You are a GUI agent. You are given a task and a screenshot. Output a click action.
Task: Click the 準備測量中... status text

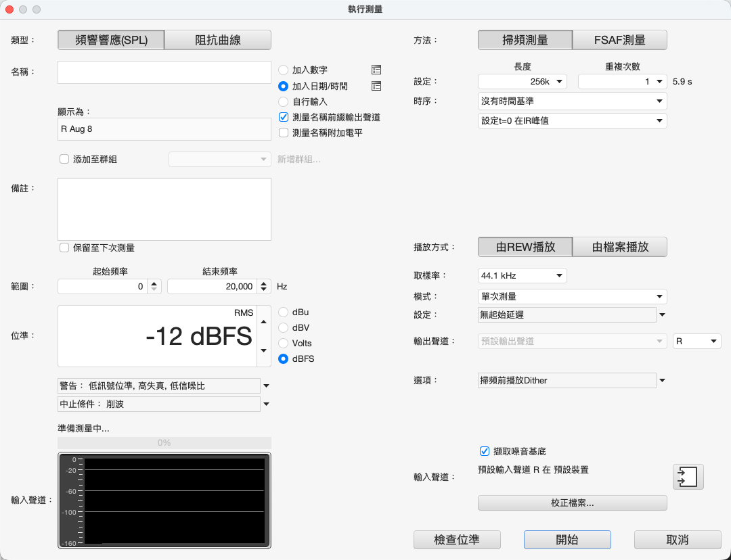(83, 429)
